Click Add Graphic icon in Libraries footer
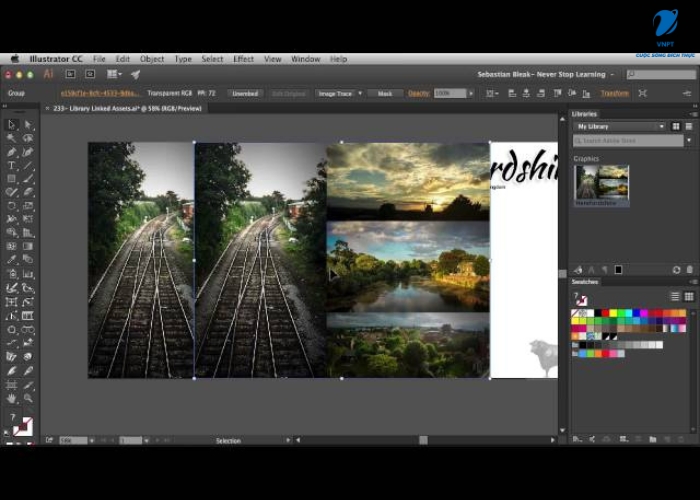The width and height of the screenshot is (700, 500). click(x=578, y=270)
